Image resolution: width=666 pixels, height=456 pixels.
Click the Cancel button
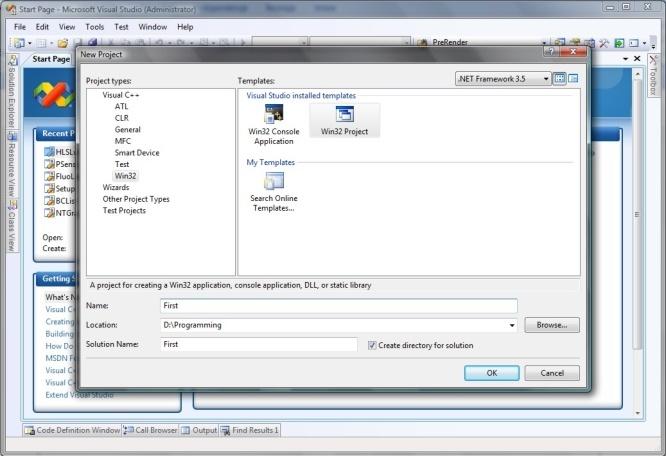click(x=552, y=373)
